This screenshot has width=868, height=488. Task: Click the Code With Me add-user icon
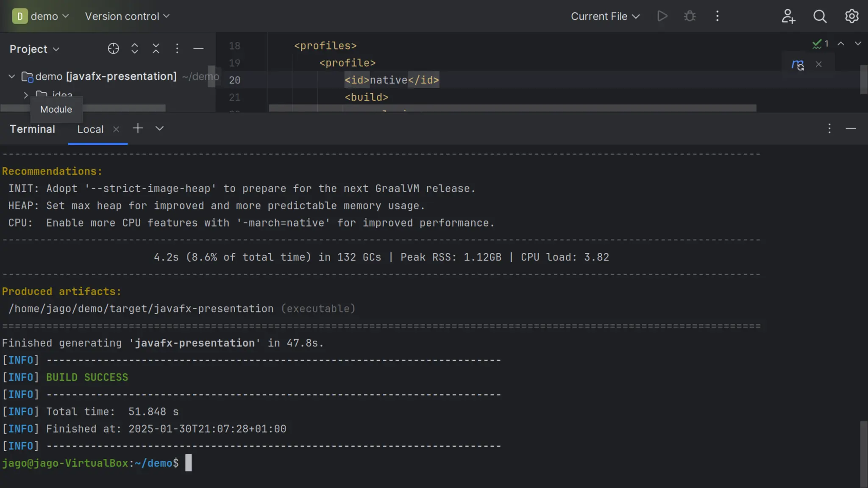788,16
